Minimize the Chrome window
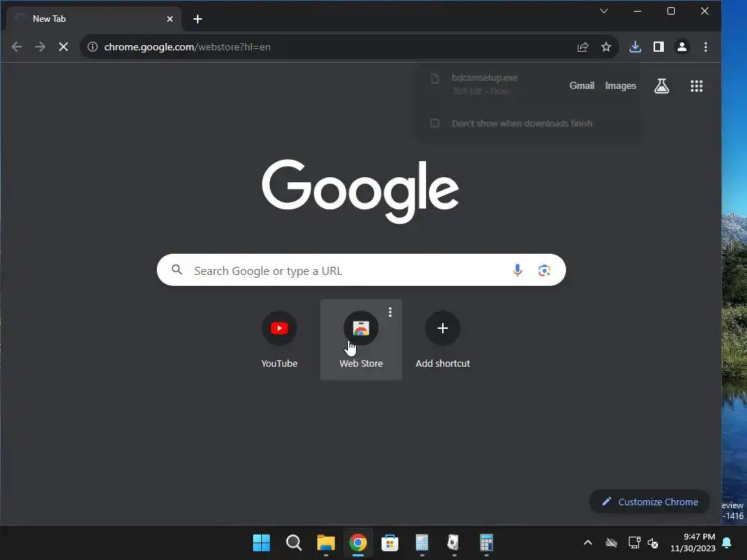 pyautogui.click(x=638, y=11)
